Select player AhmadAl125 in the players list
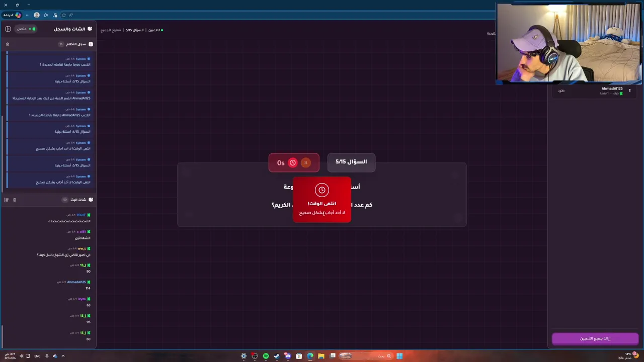Screen dimensions: 644x362 (x=595, y=91)
